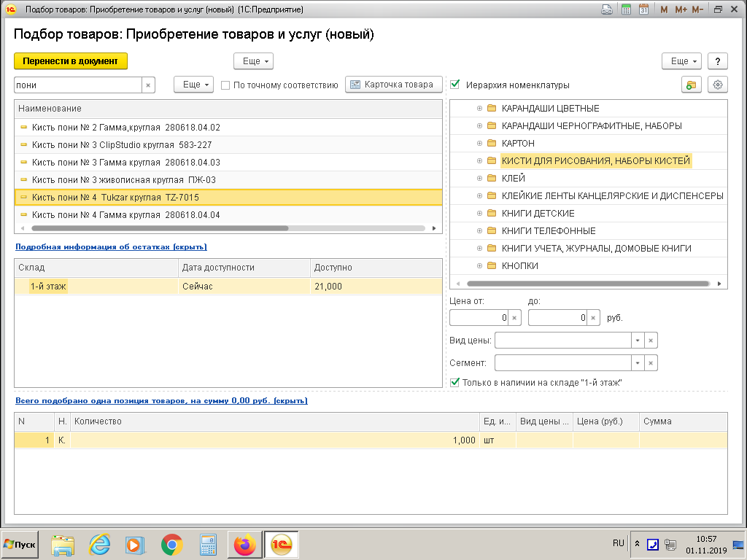Image resolution: width=747 pixels, height=560 pixels.
Task: Clear the 'до' price field
Action: pyautogui.click(x=593, y=318)
